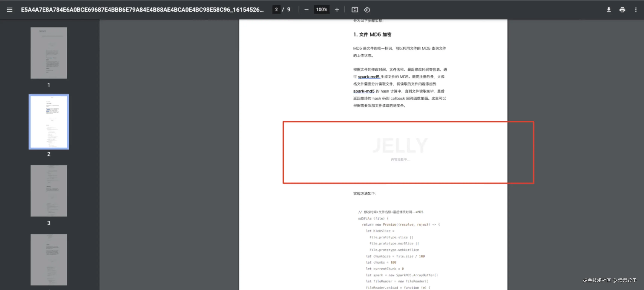Click the PDF file name title

(x=142, y=10)
